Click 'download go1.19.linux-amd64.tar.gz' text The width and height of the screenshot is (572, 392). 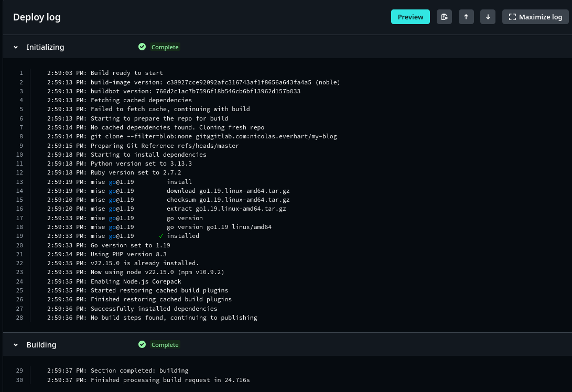tap(228, 191)
